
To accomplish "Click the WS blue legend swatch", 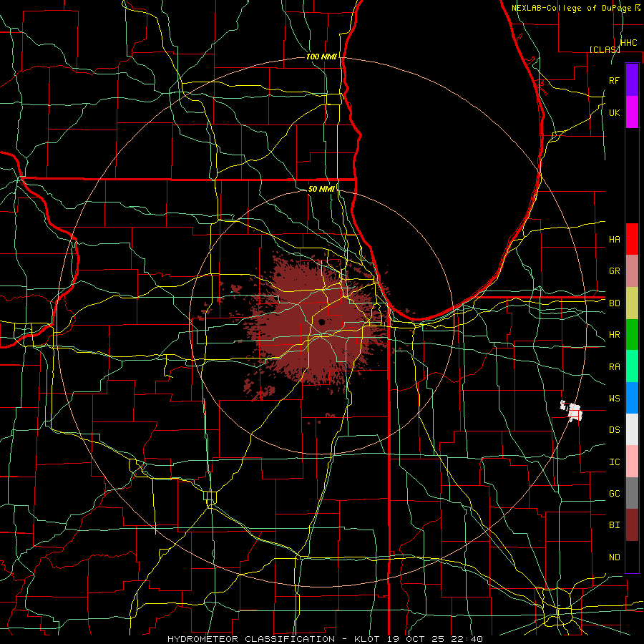I will coord(632,398).
